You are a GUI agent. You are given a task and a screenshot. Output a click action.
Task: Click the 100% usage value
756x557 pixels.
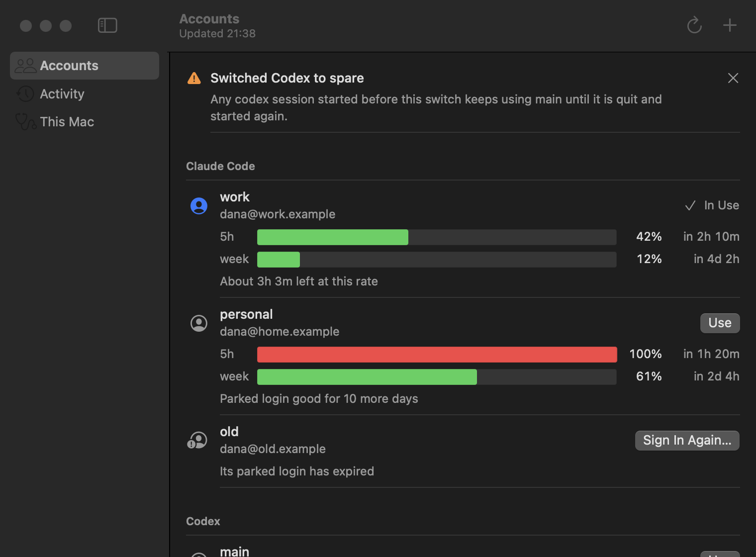tap(646, 354)
